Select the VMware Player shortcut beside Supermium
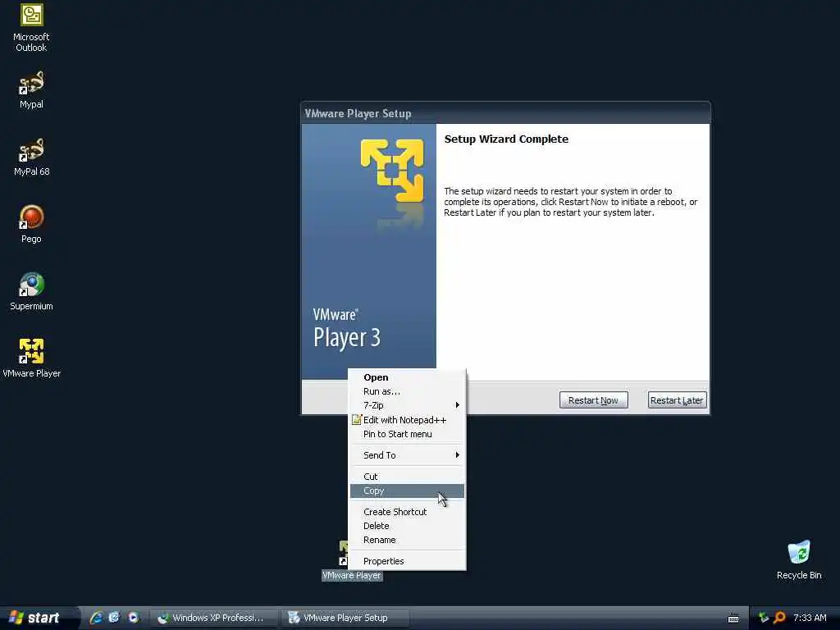 [x=31, y=359]
